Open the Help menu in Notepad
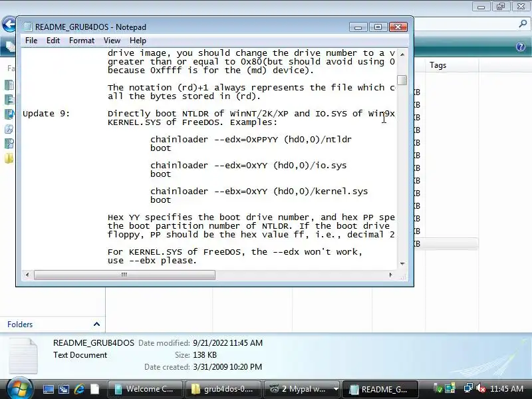The height and width of the screenshot is (399, 532). point(138,41)
